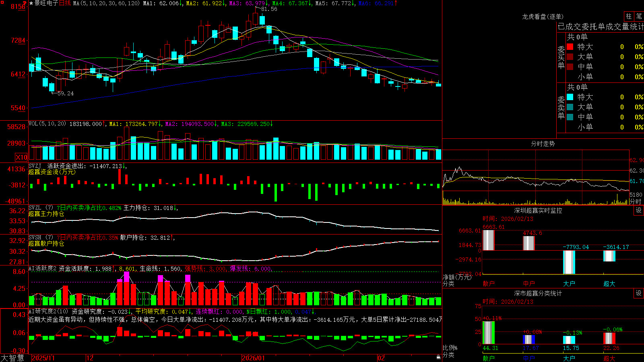
Task: Click the MA3: 63.979 value
Action: [249, 3]
